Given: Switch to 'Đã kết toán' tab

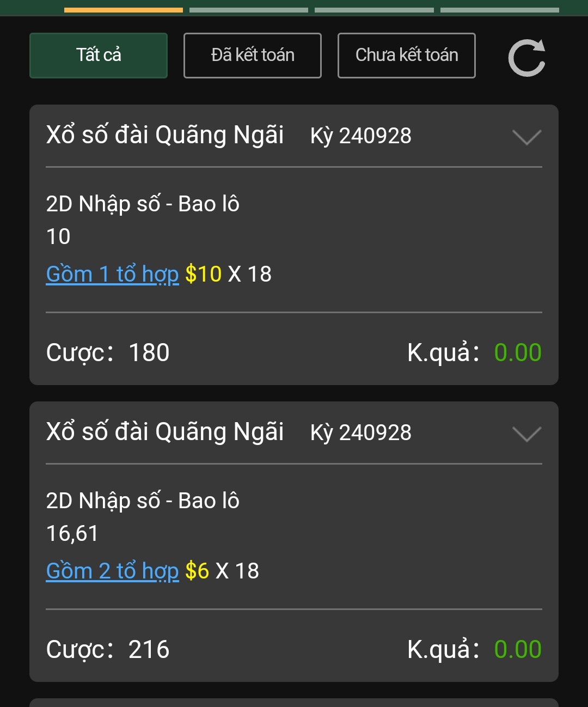Looking at the screenshot, I should point(253,56).
